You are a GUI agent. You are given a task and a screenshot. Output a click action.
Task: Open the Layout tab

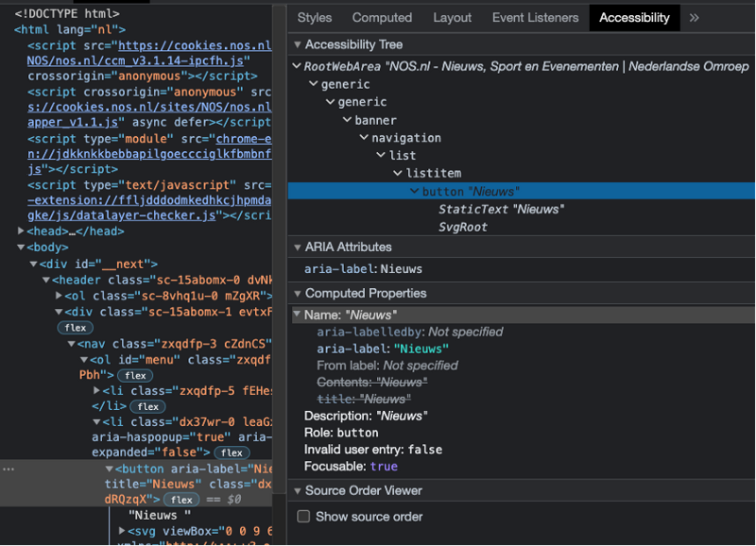452,18
